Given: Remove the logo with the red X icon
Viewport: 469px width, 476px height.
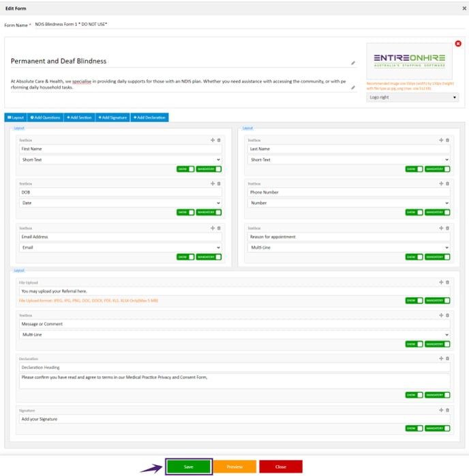Looking at the screenshot, I should pyautogui.click(x=458, y=44).
